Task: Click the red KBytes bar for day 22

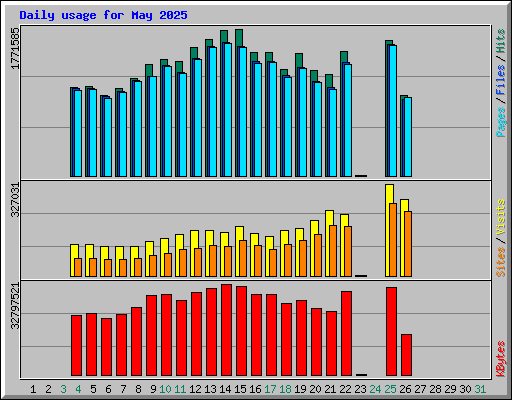Action: pyautogui.click(x=346, y=334)
